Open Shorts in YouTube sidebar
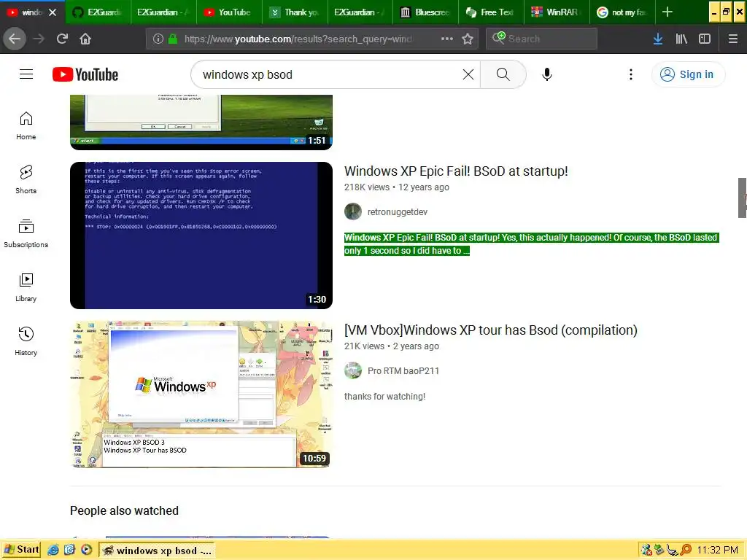This screenshot has height=560, width=747. [x=26, y=179]
